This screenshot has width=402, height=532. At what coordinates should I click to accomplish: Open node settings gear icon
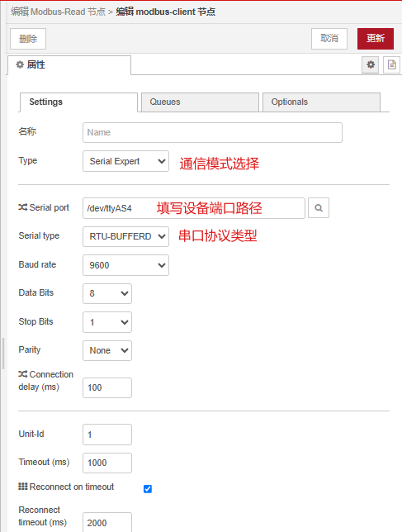pyautogui.click(x=371, y=64)
